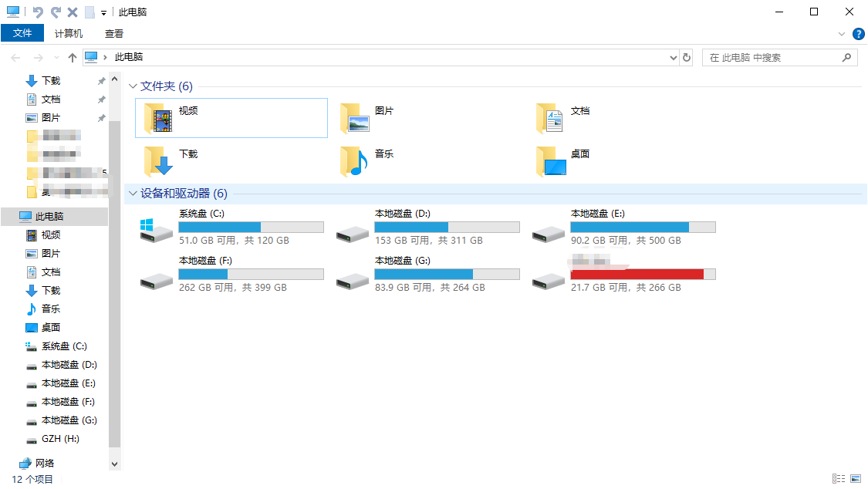Open 本地磁盘 (D:) in navigation pane

pos(69,365)
